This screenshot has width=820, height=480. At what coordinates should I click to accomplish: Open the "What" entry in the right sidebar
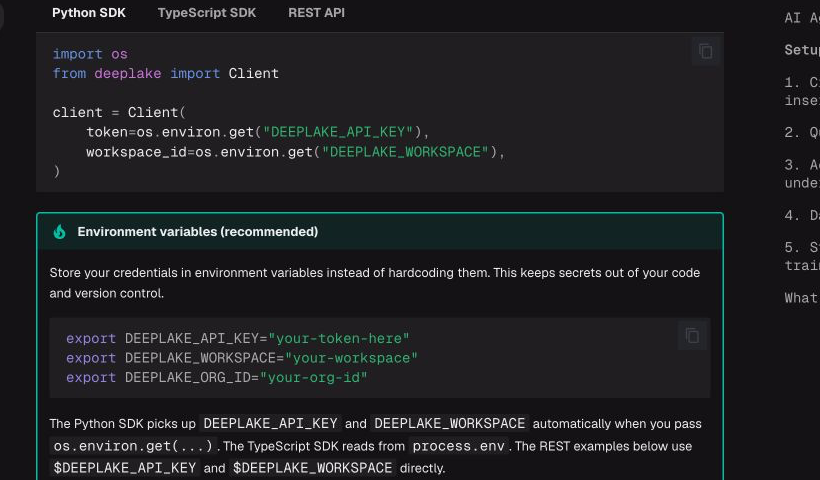point(802,298)
